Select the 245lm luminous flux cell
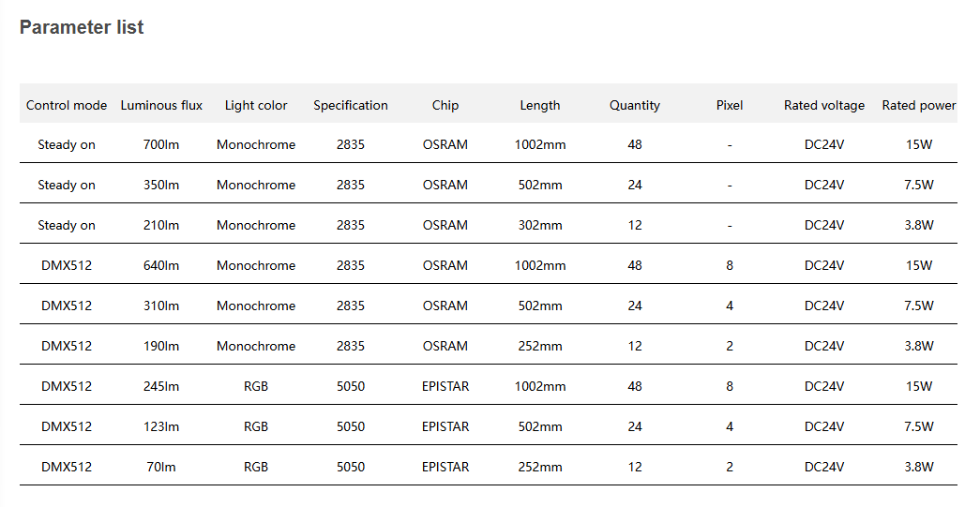This screenshot has height=507, width=980. (x=161, y=387)
